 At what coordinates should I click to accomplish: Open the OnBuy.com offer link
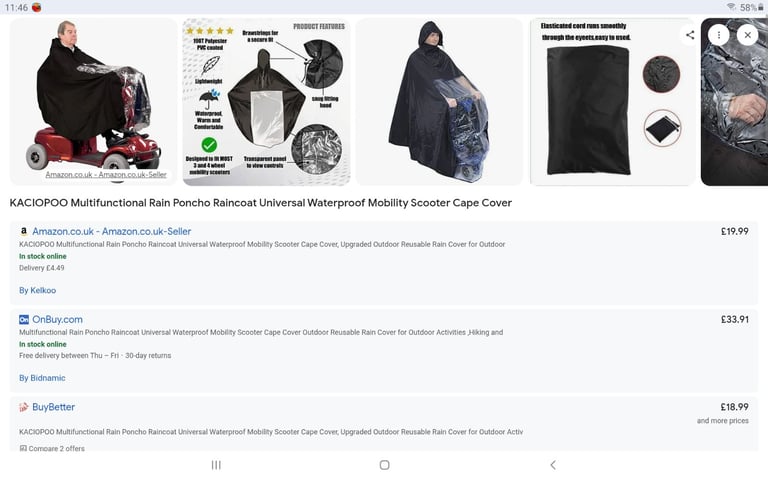click(57, 319)
